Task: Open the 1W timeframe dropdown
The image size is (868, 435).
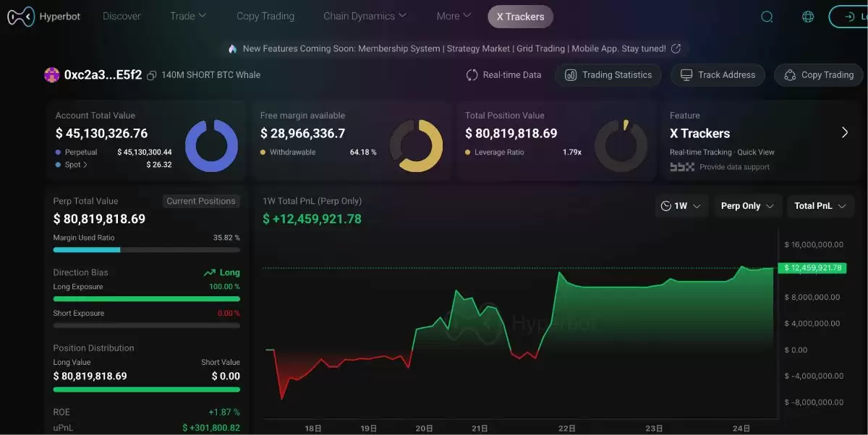Action: coord(681,206)
